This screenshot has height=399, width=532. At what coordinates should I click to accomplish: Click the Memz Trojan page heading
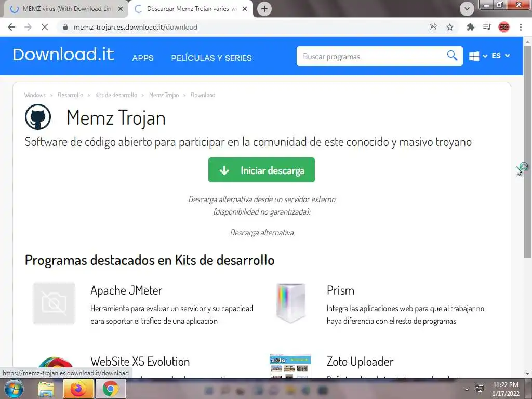(116, 118)
